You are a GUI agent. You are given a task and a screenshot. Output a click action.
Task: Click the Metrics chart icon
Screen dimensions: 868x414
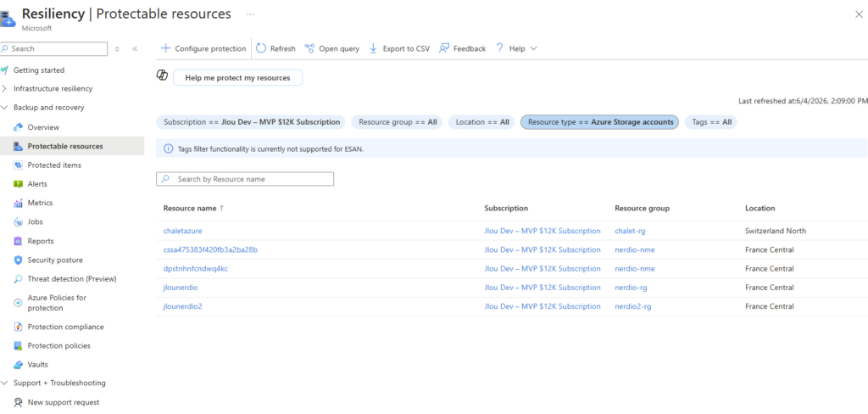(x=18, y=203)
